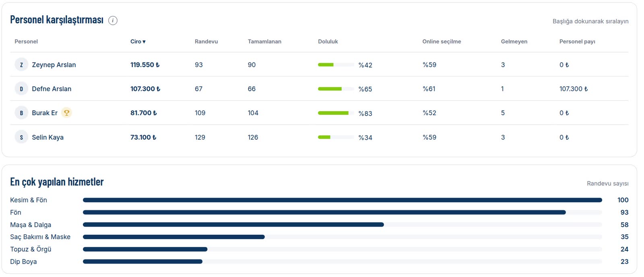Click Burak Er's occupancy bar
644x277 pixels.
pos(336,113)
